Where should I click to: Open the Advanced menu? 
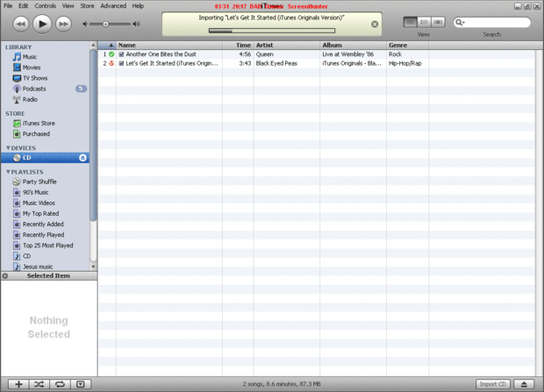pos(113,6)
